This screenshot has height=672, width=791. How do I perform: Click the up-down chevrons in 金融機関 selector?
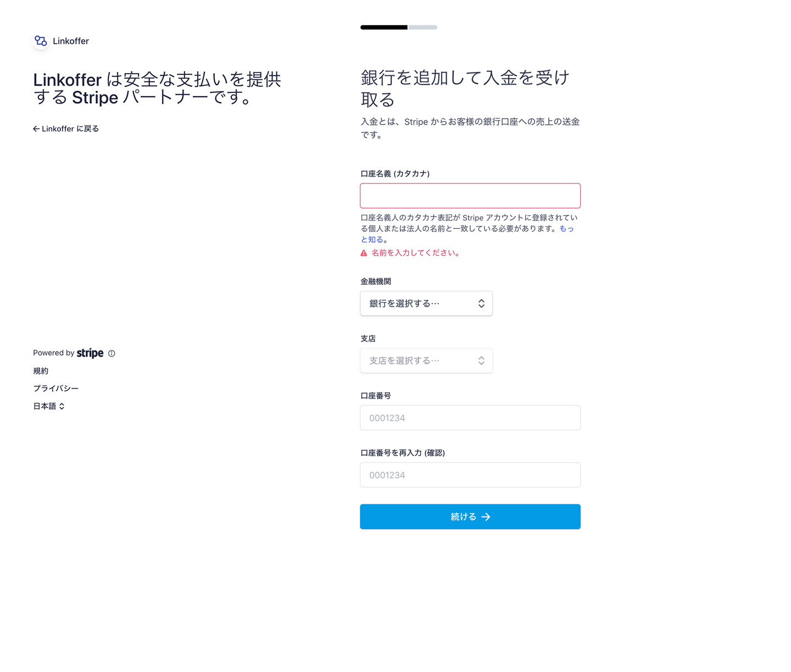click(x=481, y=304)
